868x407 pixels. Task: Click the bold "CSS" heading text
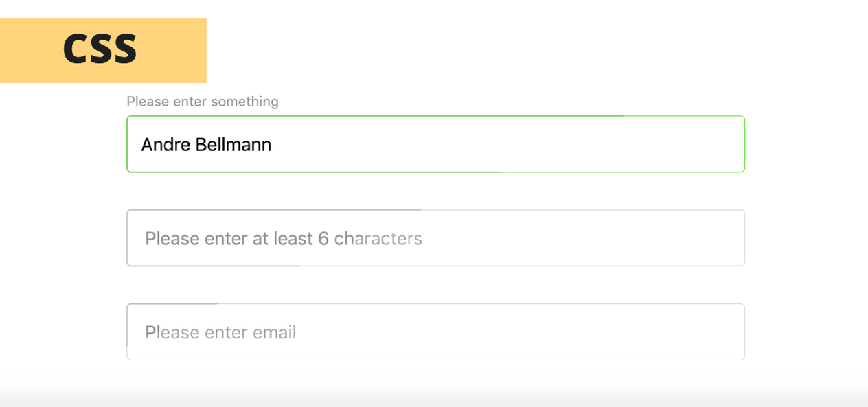point(100,50)
